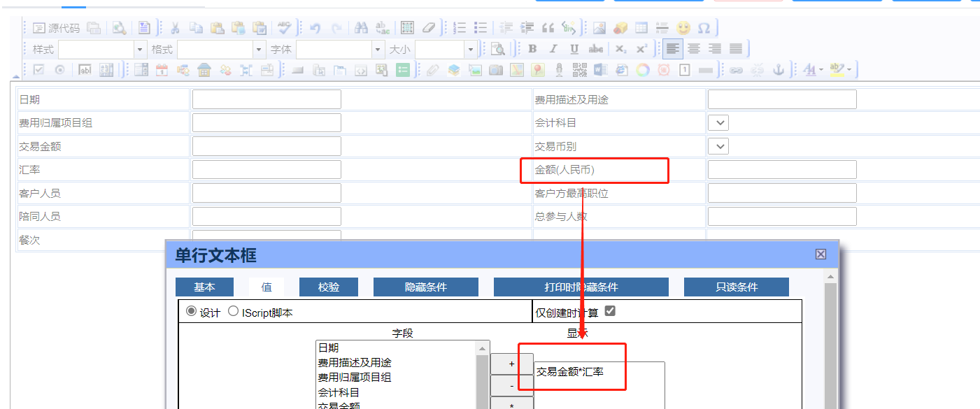Close the 单行文本框 dialog
This screenshot has width=980, height=409.
tap(821, 254)
